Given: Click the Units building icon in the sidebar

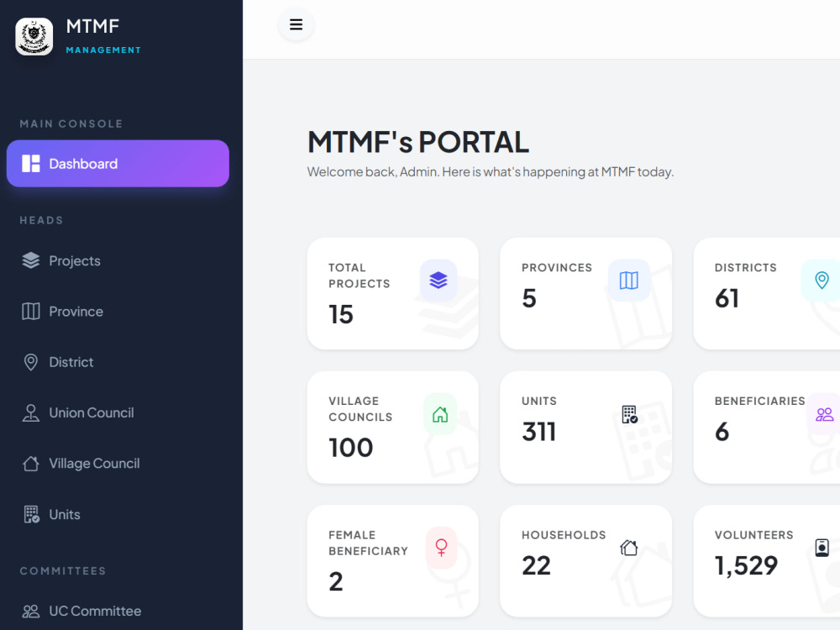Looking at the screenshot, I should click(32, 514).
